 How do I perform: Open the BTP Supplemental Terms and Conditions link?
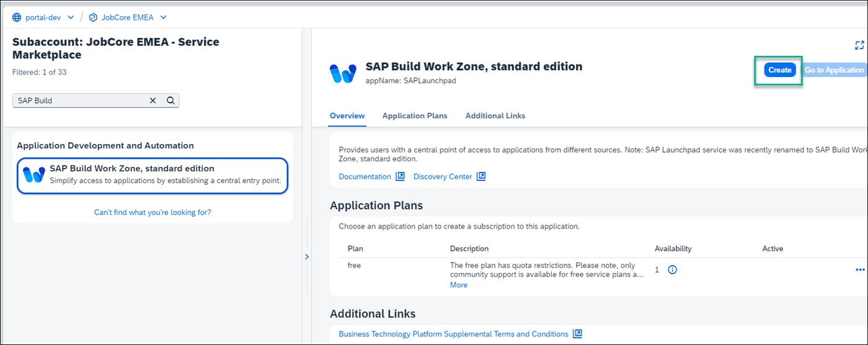[453, 334]
